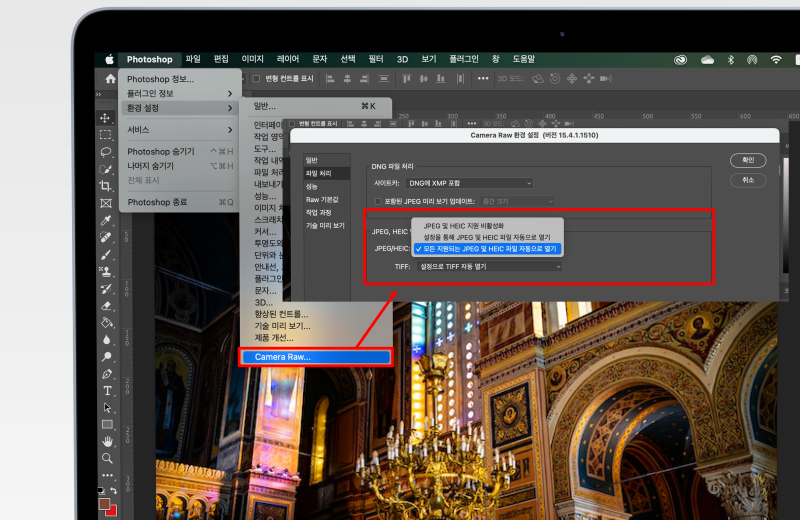Select the Hand tool
Image resolution: width=800 pixels, height=520 pixels.
pyautogui.click(x=107, y=441)
